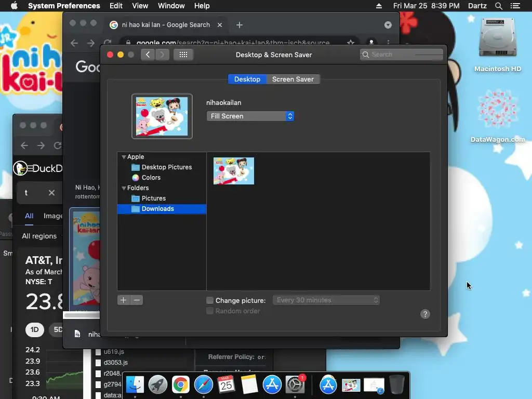Open the View menu
532x399 pixels.
pos(140,6)
